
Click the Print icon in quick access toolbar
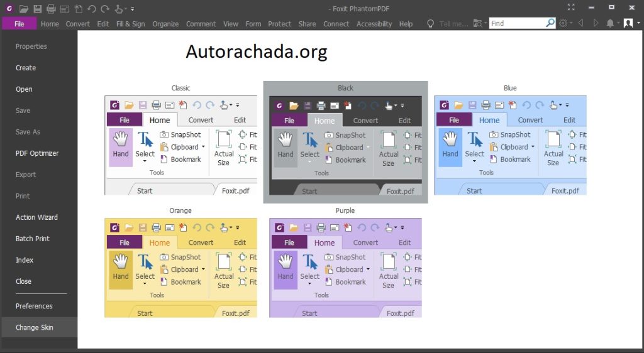point(51,9)
